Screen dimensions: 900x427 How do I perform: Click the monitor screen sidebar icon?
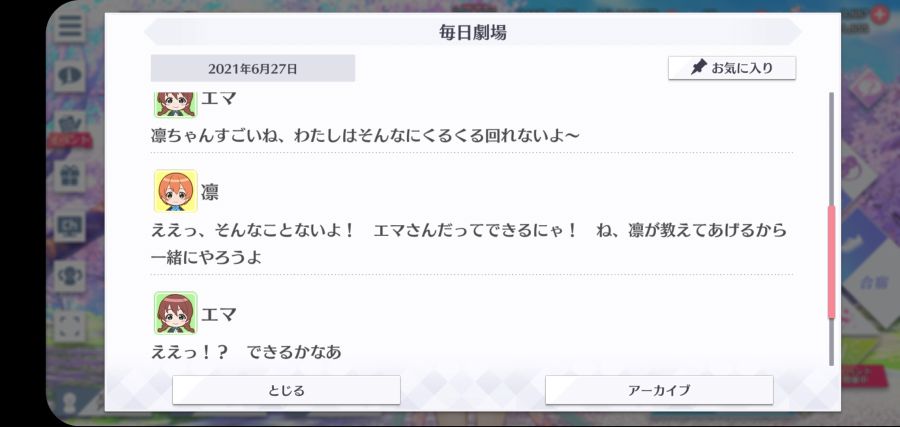tap(70, 226)
